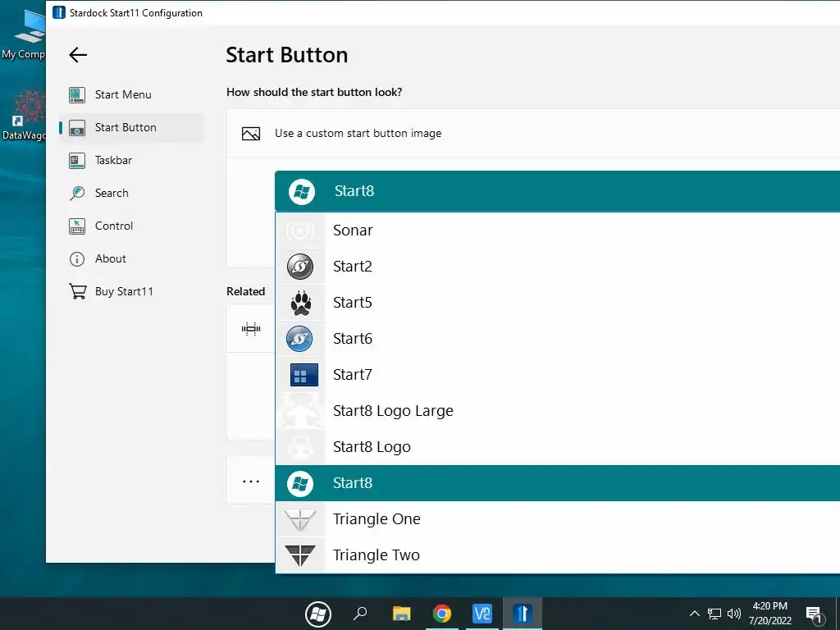Image resolution: width=840 pixels, height=630 pixels.
Task: Click the Buy Start11 shopping cart icon
Action: [x=78, y=291]
